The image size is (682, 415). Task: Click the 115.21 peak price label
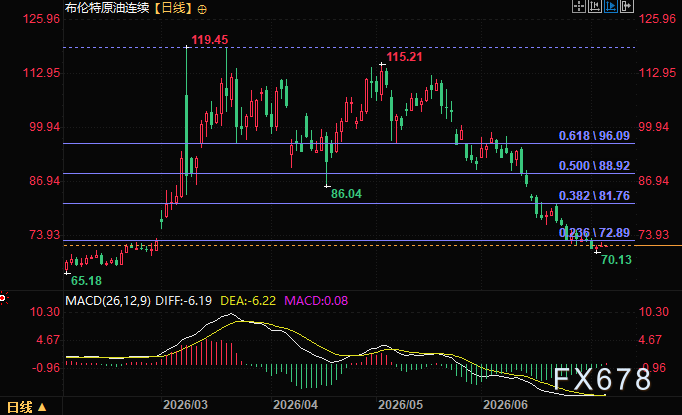click(404, 57)
